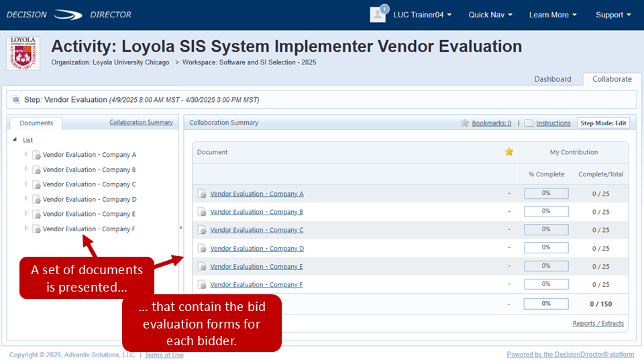Click the Step Mode: Edit button

pyautogui.click(x=603, y=123)
